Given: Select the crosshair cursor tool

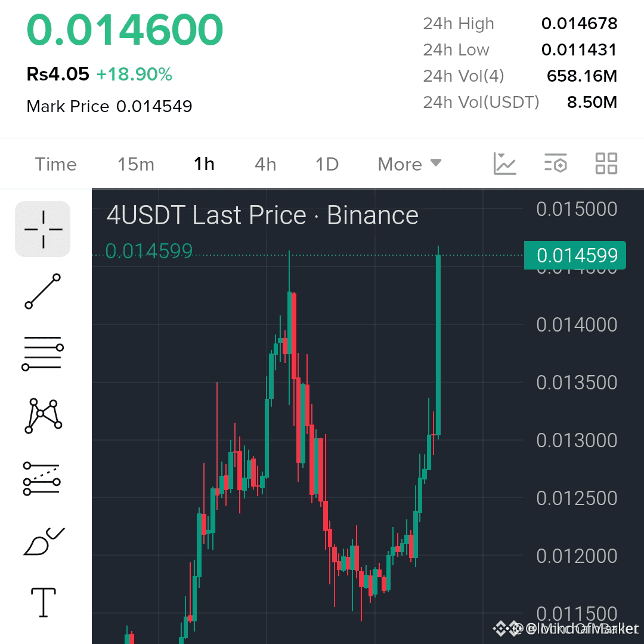Looking at the screenshot, I should click(x=43, y=229).
